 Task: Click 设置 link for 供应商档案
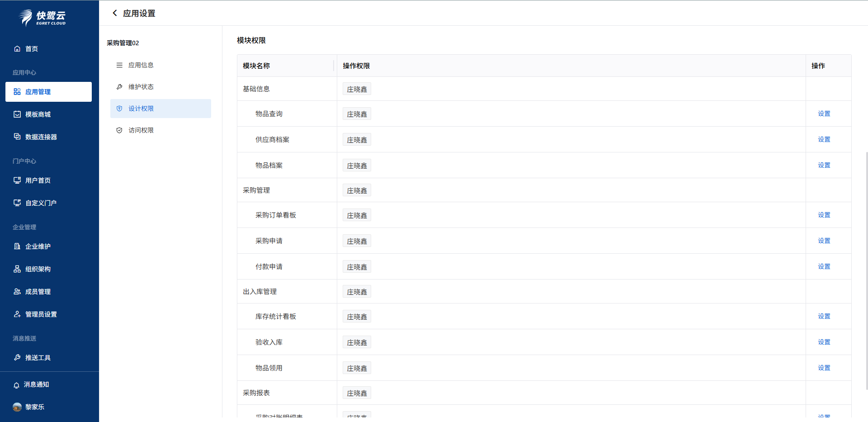[824, 139]
